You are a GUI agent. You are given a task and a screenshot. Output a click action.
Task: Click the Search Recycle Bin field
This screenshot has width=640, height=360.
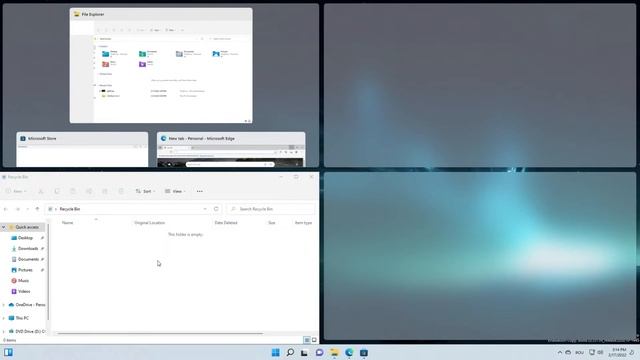pos(271,209)
